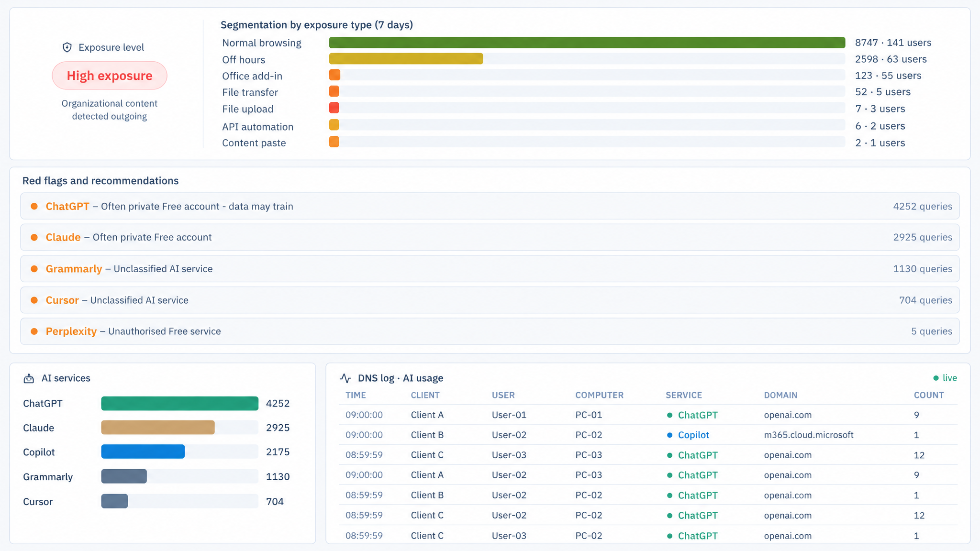This screenshot has width=980, height=551.
Task: Click the m365.cloud.microsoft domain cell
Action: (x=809, y=435)
